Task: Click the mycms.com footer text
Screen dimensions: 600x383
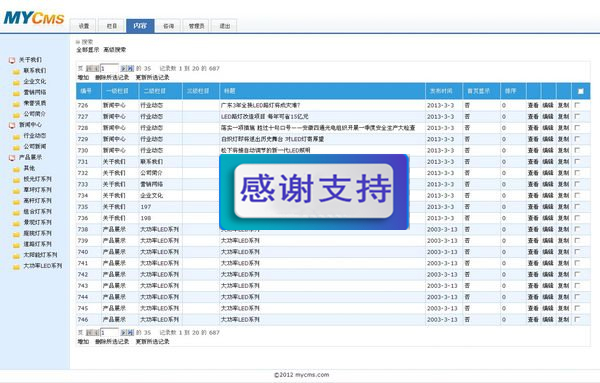Action: coord(312,375)
